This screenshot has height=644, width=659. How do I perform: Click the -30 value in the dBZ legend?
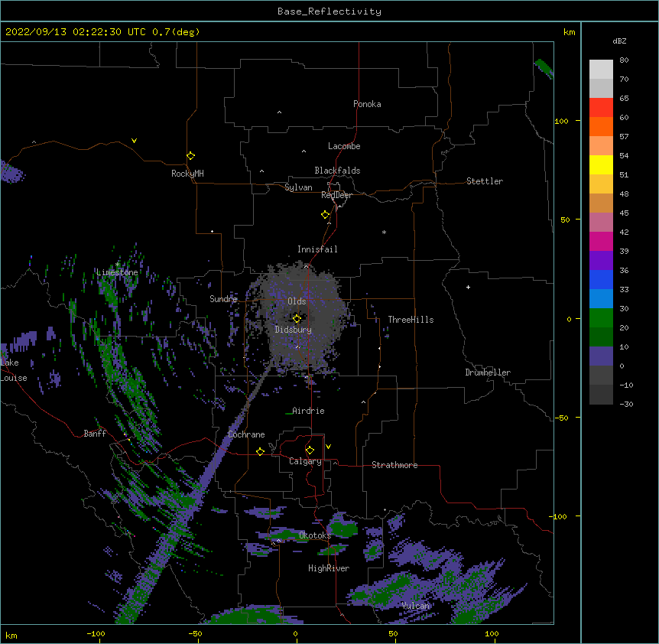(x=626, y=404)
